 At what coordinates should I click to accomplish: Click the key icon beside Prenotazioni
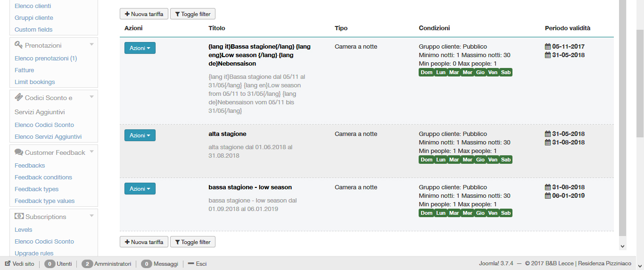pos(19,45)
